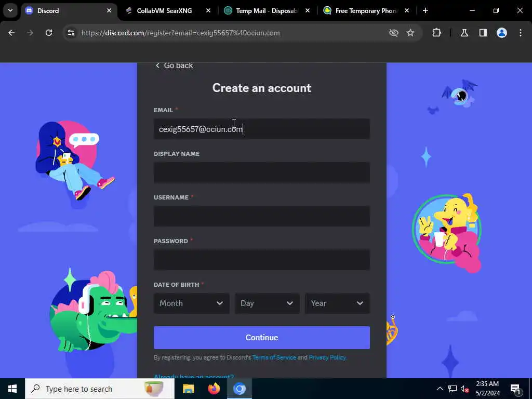
Task: Show hidden system tray icons
Action: coord(440,389)
